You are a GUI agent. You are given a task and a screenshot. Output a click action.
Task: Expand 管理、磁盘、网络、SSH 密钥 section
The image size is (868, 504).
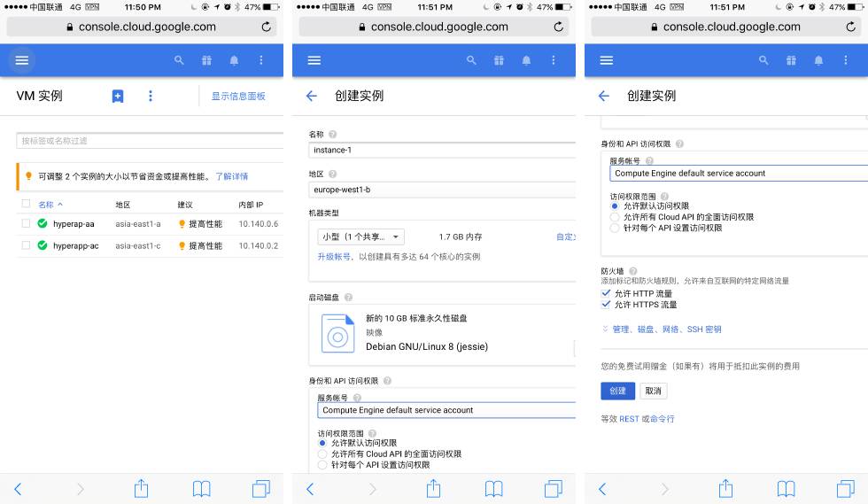coord(663,330)
